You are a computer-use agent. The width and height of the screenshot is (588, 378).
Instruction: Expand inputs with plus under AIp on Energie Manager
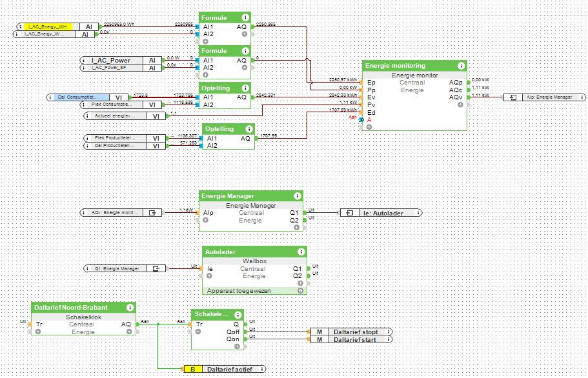[x=205, y=221]
